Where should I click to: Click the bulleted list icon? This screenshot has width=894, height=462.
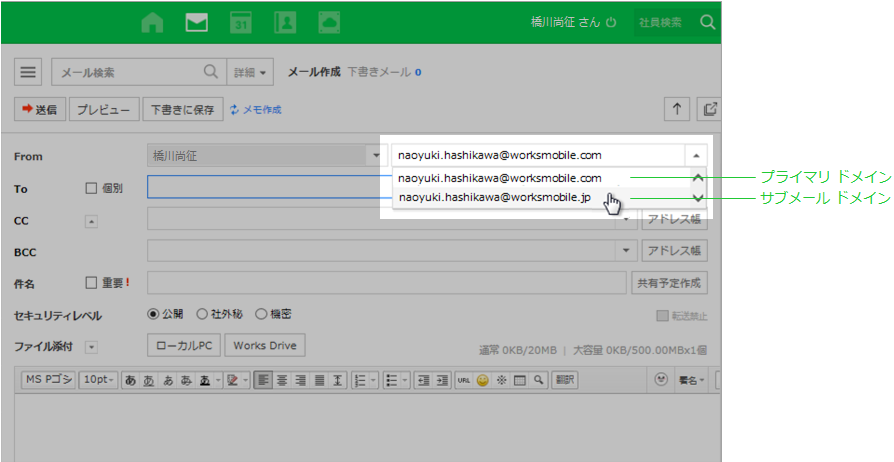point(391,380)
